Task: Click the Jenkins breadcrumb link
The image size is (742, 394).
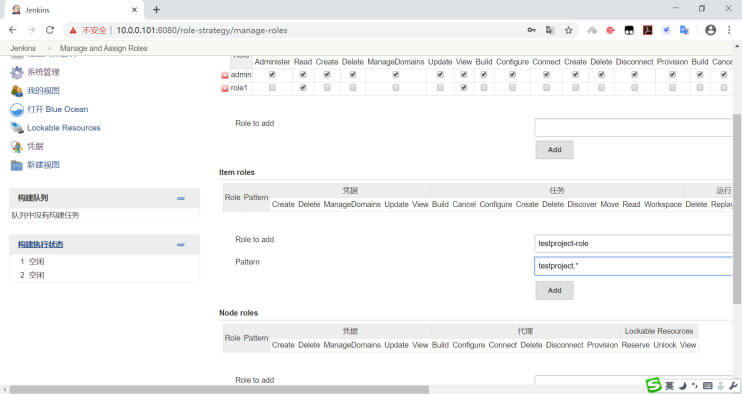Action: pos(23,48)
